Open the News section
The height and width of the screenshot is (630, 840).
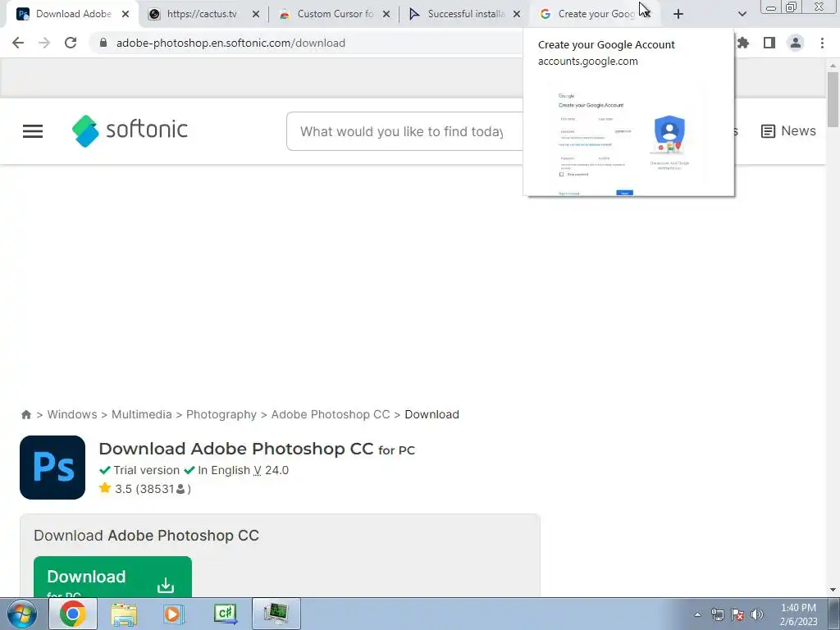click(x=788, y=130)
